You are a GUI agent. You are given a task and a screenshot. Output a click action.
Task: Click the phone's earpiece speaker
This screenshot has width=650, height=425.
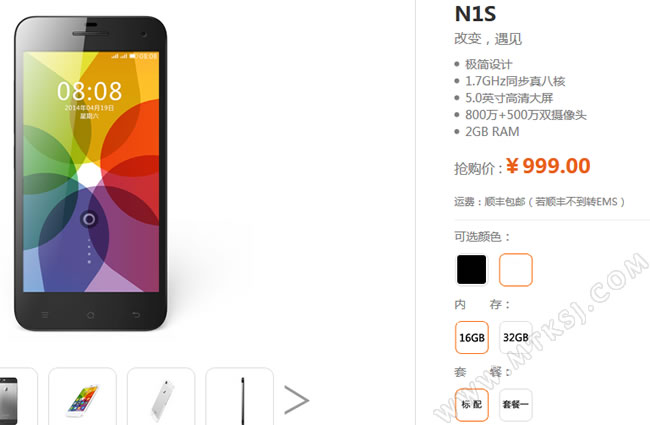click(x=90, y=34)
